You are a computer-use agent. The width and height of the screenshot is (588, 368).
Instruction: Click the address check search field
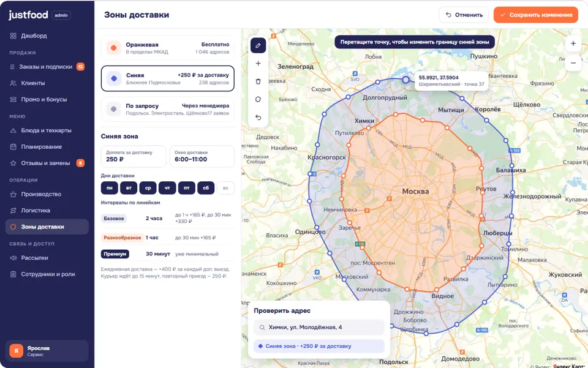click(319, 327)
